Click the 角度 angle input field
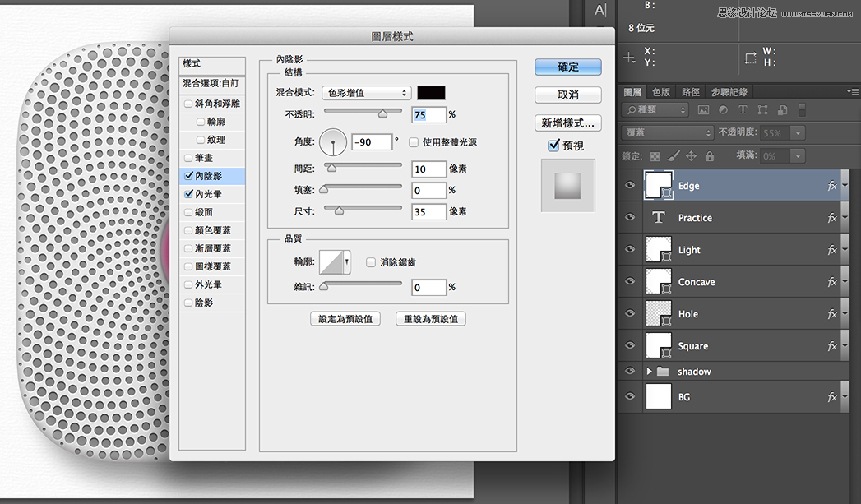Screen dimensions: 861x504 pos(373,142)
